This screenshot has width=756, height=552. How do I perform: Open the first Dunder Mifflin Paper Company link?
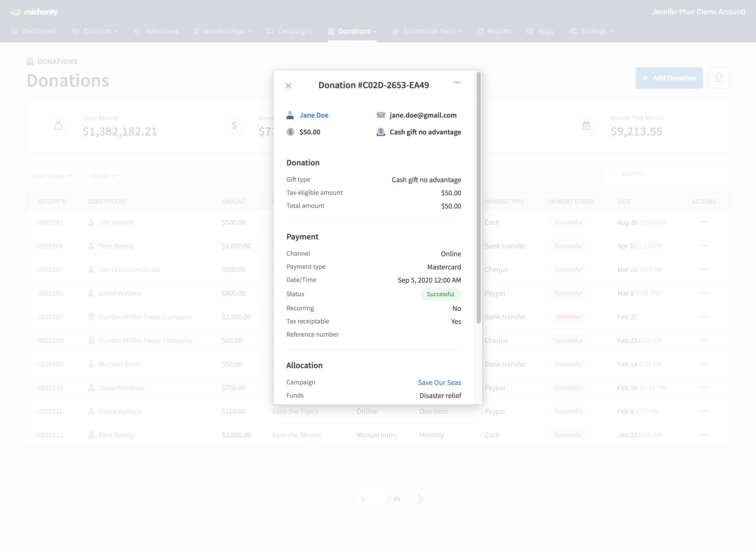pyautogui.click(x=145, y=317)
